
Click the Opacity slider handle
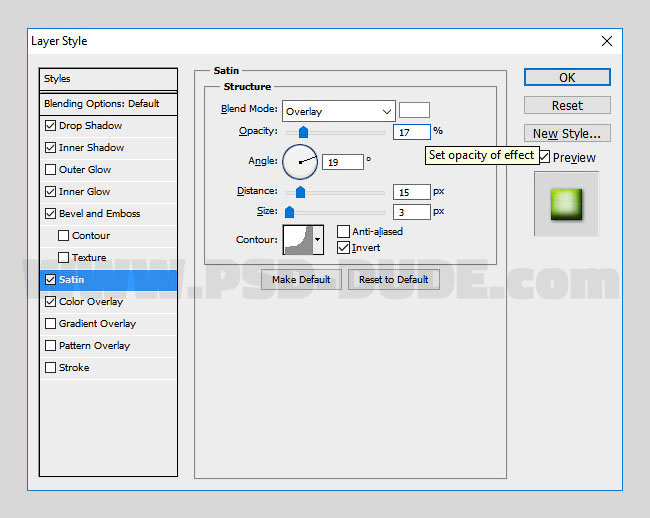point(303,132)
